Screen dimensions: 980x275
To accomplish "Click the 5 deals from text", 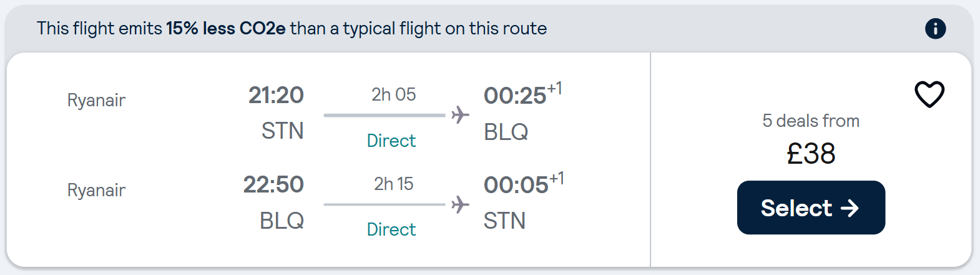I will click(x=811, y=121).
